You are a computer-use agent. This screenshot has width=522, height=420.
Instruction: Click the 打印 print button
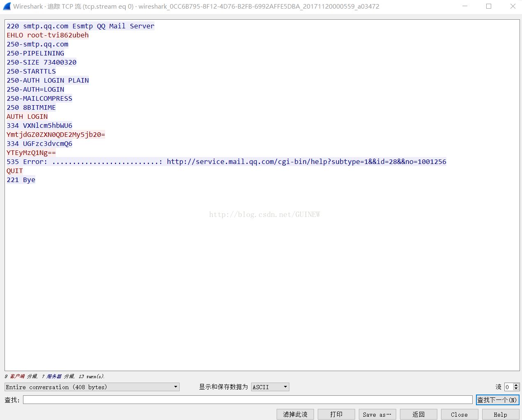[x=336, y=414]
